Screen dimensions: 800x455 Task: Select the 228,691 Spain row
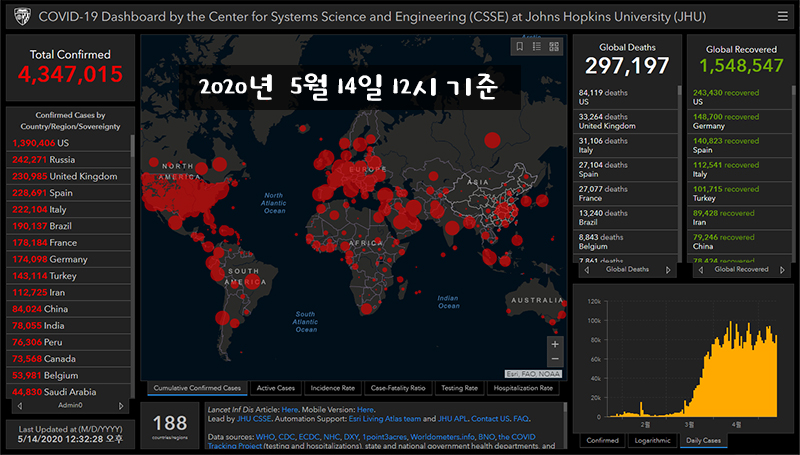68,193
